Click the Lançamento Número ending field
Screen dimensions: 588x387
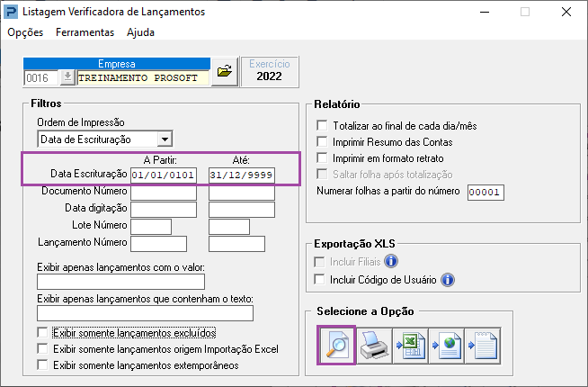[236, 244]
